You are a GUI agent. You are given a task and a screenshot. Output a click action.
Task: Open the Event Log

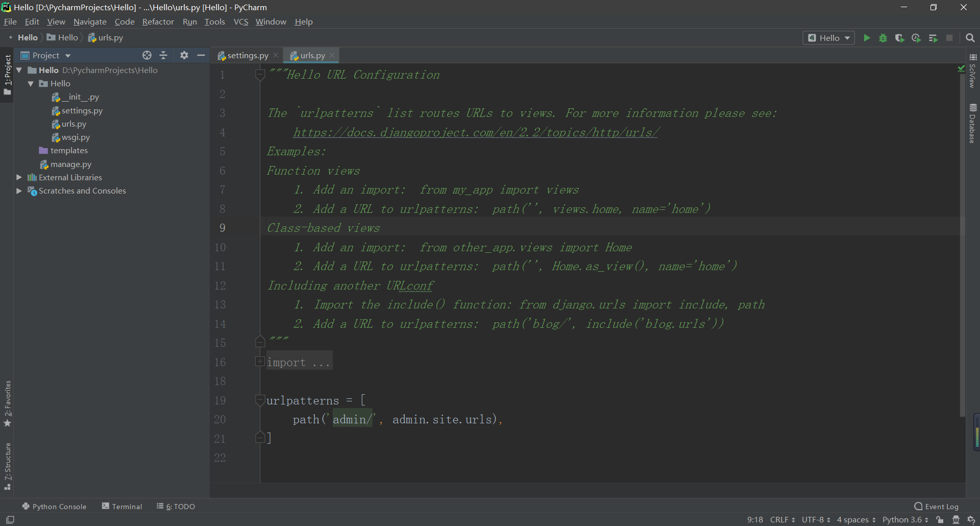(937, 506)
